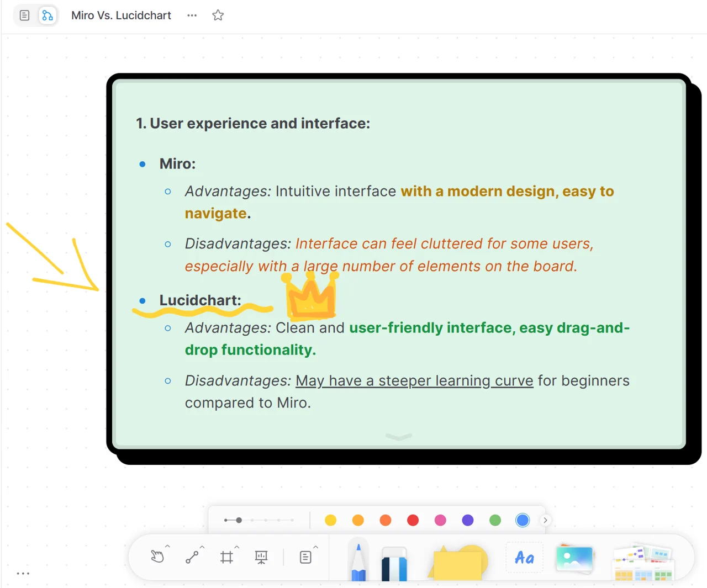Set the pen to the thickest line width

pos(292,520)
